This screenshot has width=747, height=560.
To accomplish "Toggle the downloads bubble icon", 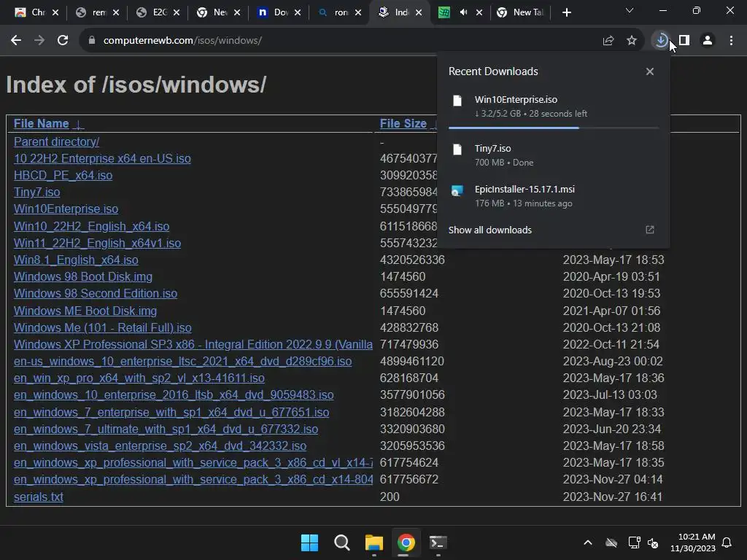I will (660, 41).
